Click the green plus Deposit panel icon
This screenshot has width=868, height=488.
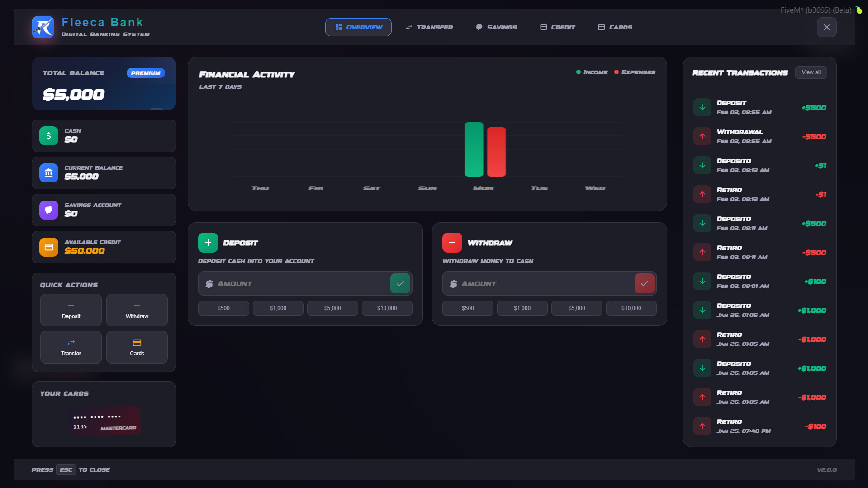[208, 243]
